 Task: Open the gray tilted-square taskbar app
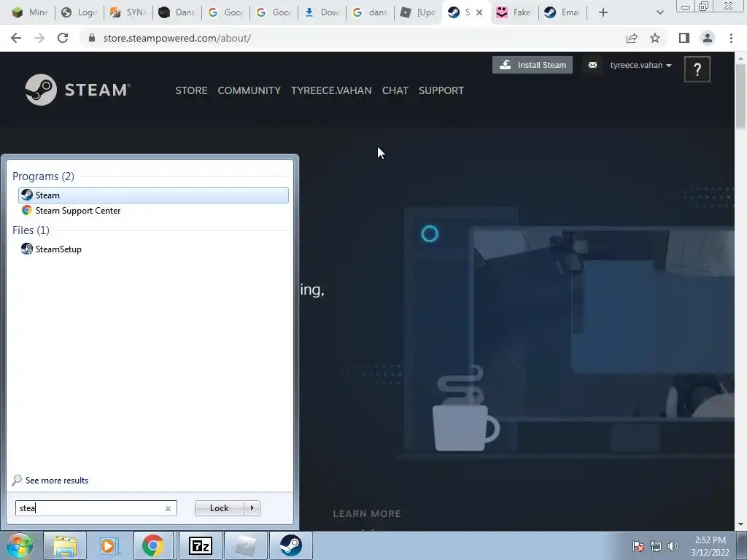[x=245, y=545]
